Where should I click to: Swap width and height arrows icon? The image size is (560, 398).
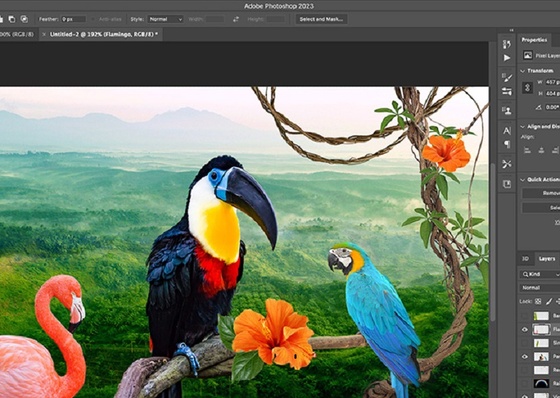click(236, 19)
